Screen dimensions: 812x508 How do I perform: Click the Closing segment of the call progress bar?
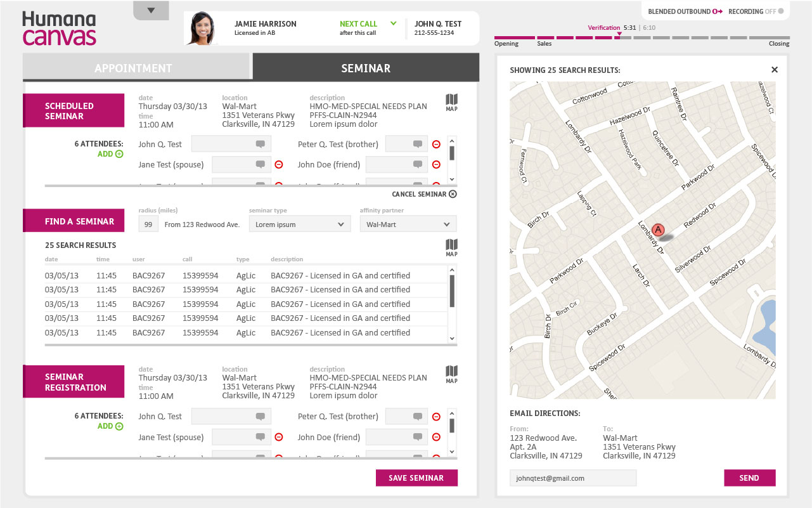(x=770, y=39)
